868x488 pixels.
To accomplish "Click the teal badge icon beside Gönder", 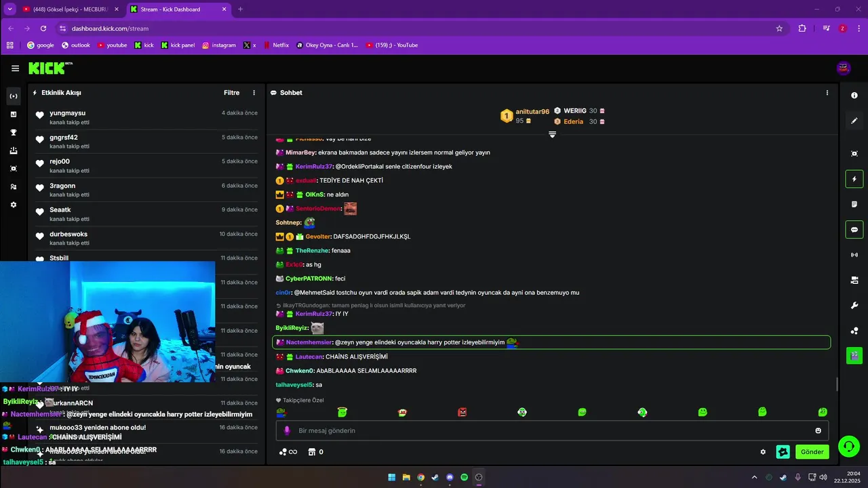I will tap(783, 452).
